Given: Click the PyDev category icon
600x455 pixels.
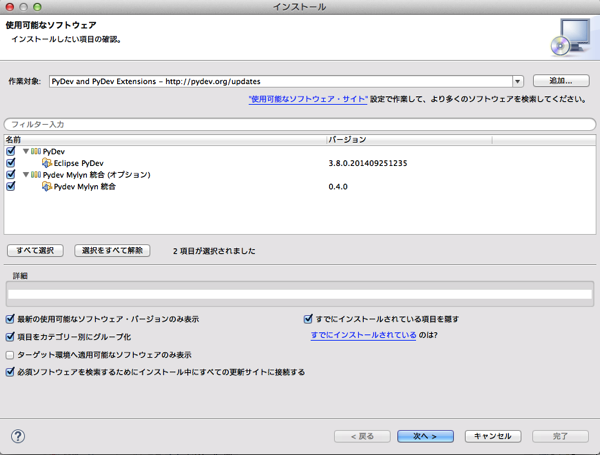Looking at the screenshot, I should (x=36, y=152).
